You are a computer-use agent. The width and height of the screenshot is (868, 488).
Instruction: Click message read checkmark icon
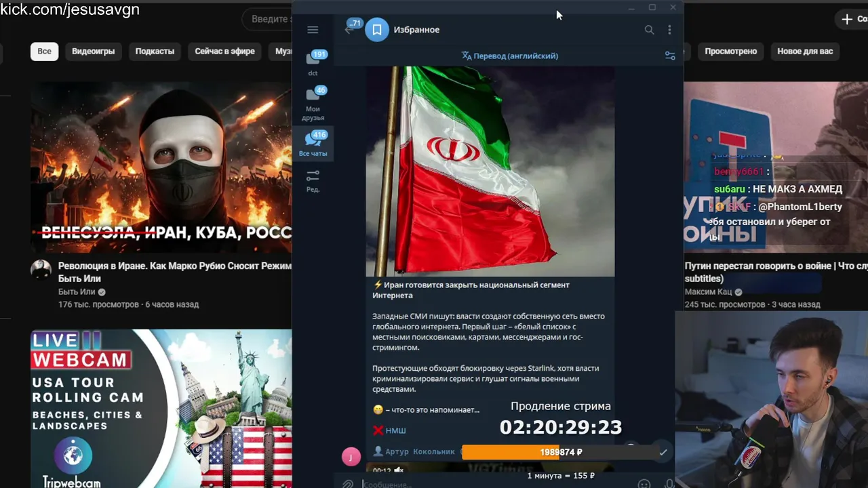click(x=663, y=452)
